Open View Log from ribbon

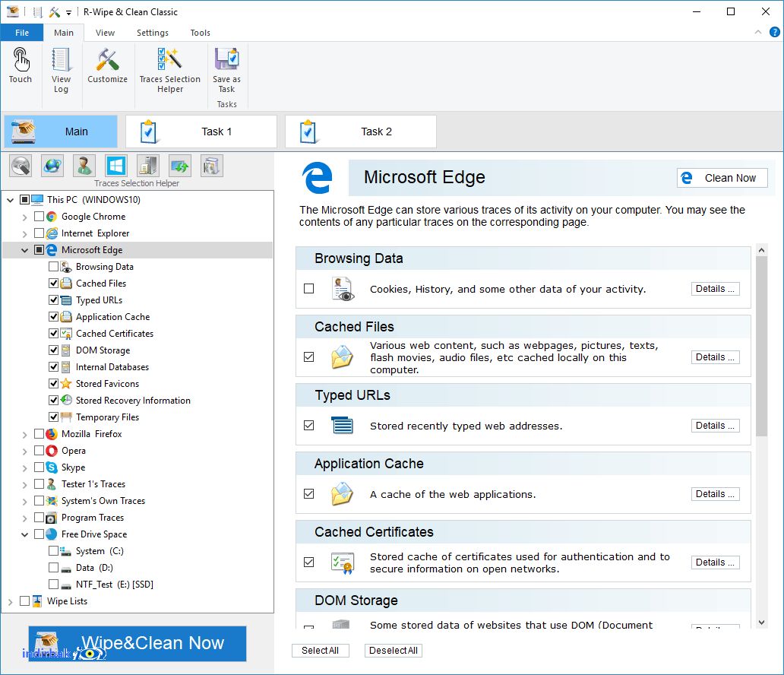tap(61, 71)
